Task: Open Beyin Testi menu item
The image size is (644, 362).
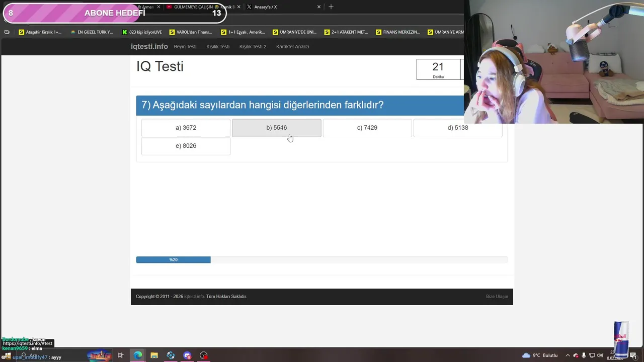Action: pos(185,46)
